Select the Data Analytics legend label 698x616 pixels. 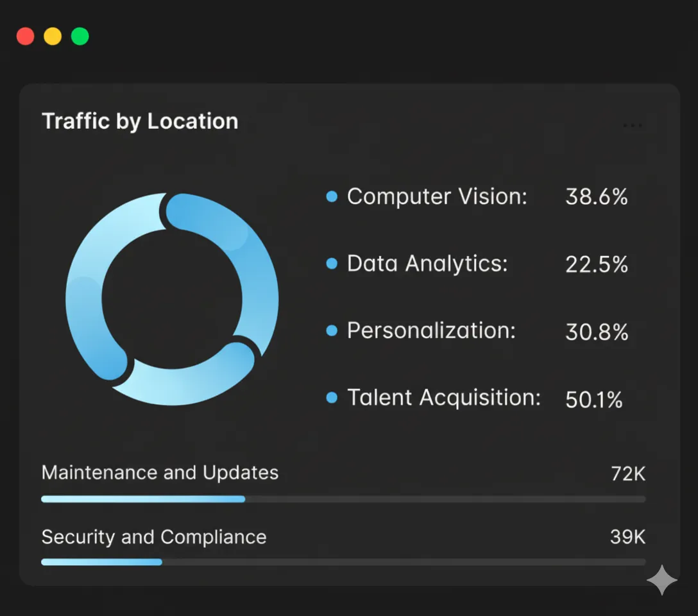(x=427, y=263)
